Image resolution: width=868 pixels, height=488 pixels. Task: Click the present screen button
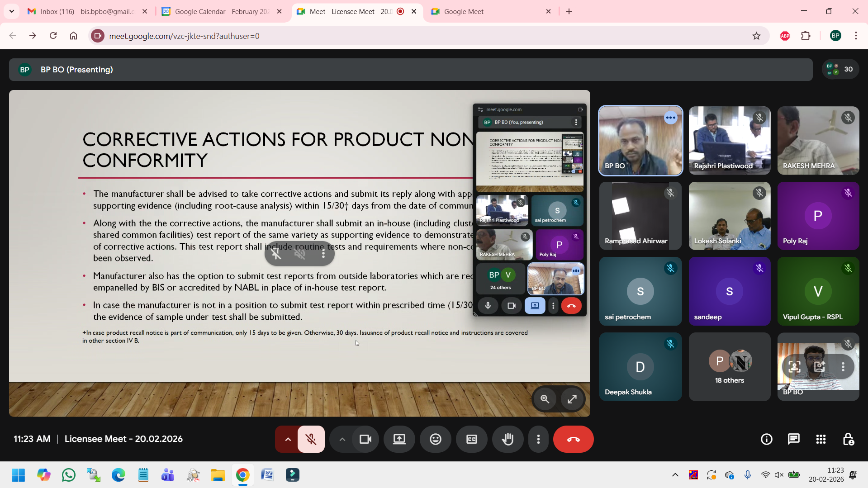point(399,439)
